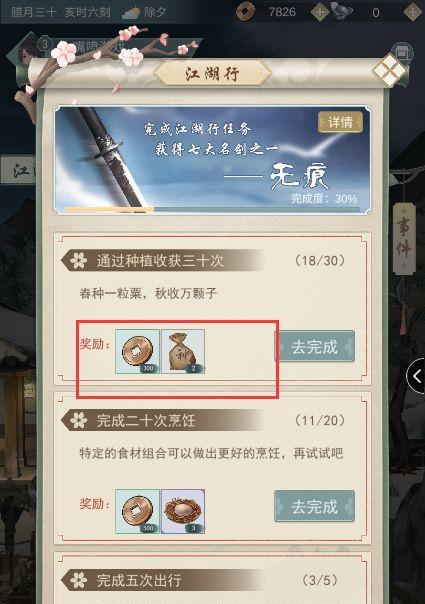Click 去完成 for cooking task

coord(314,506)
